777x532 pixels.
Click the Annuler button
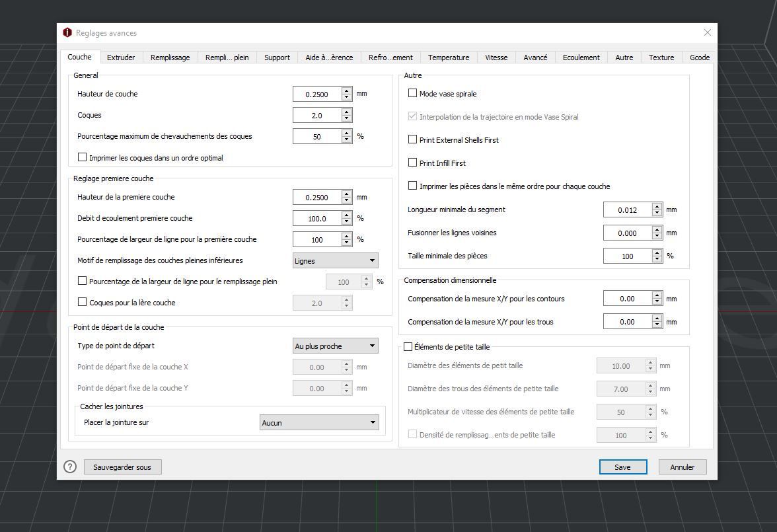pyautogui.click(x=683, y=467)
